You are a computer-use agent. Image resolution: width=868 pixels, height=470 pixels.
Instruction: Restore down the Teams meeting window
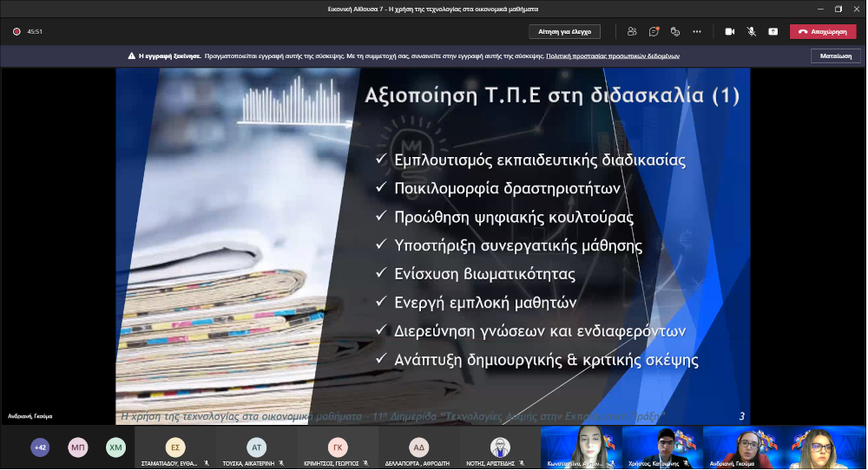[838, 9]
